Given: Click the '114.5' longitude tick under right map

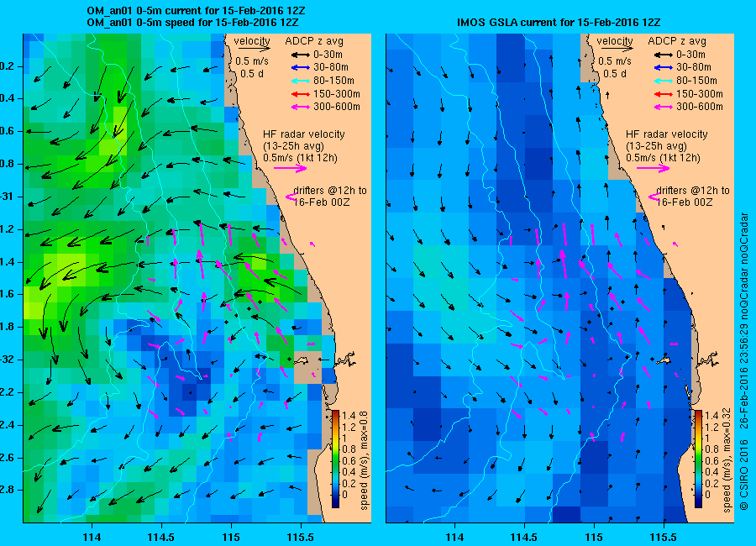Looking at the screenshot, I should point(523,537).
